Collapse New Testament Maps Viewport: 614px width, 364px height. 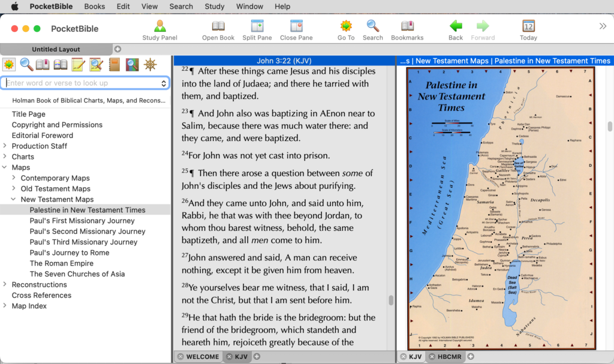tap(14, 199)
